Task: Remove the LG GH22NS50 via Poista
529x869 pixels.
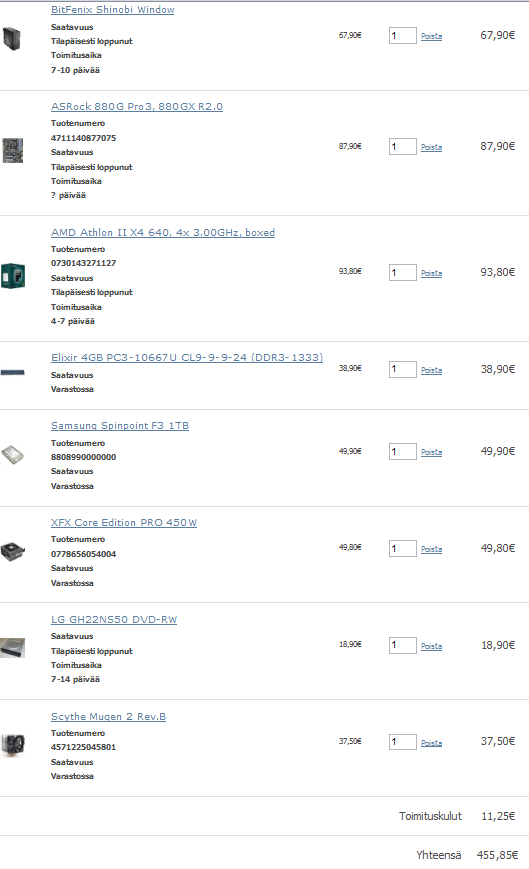Action: (432, 646)
